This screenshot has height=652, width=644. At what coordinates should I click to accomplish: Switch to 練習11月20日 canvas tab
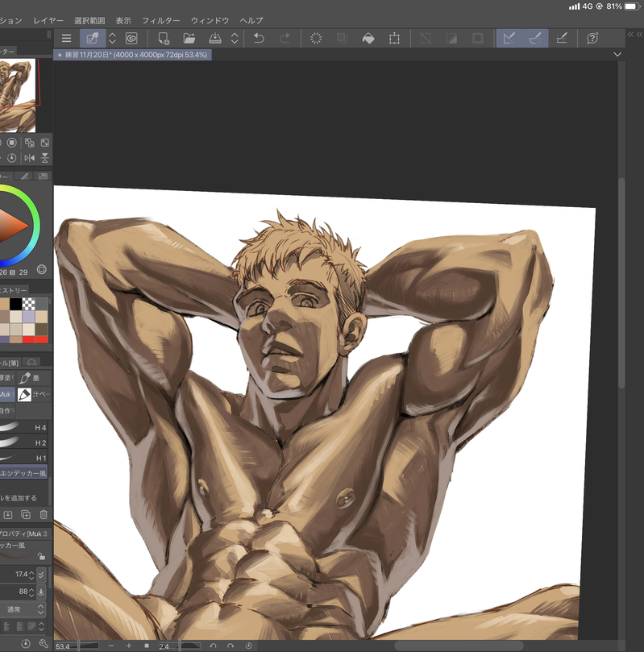coord(133,55)
